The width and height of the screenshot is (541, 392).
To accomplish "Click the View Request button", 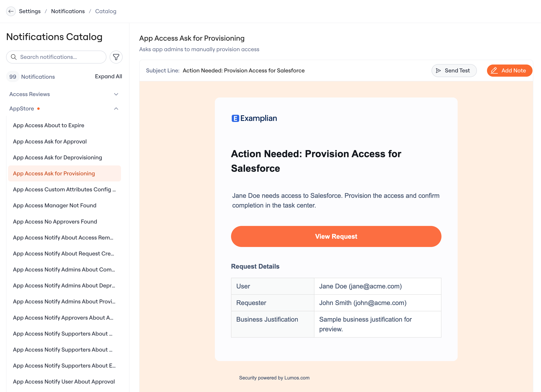I will 336,236.
